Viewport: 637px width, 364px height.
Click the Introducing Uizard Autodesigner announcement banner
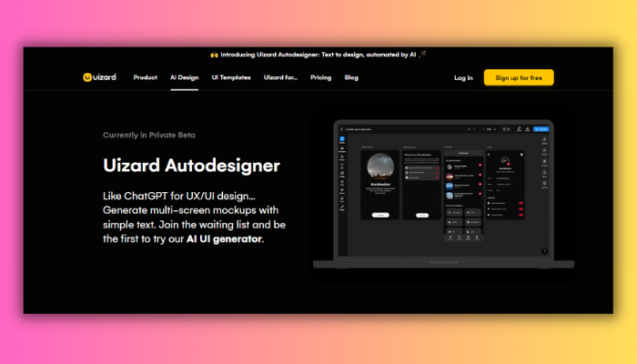click(318, 55)
